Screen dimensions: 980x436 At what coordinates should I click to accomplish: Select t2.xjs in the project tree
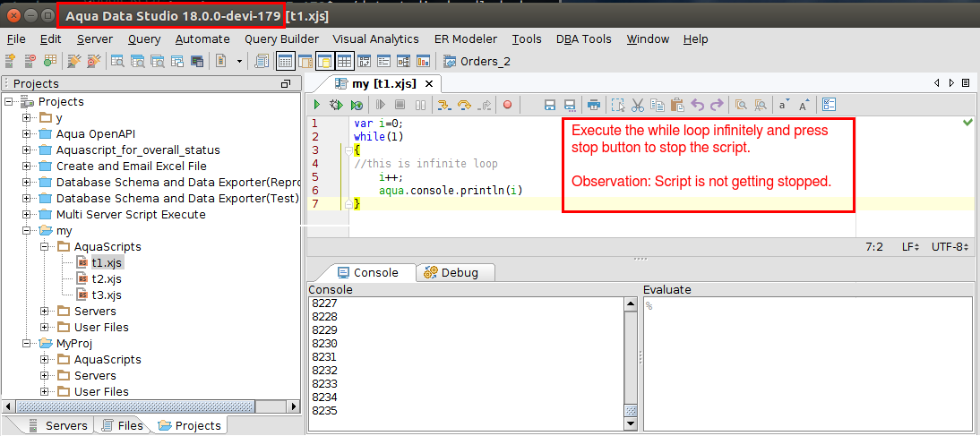107,278
